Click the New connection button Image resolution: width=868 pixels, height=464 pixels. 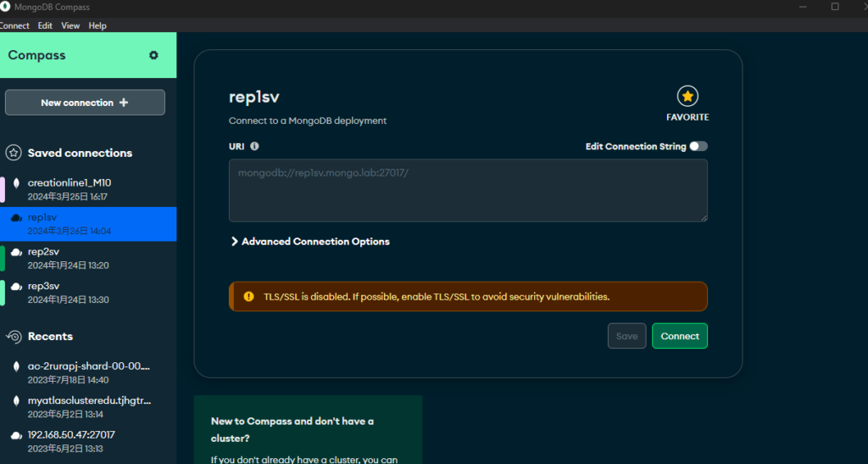tap(85, 103)
